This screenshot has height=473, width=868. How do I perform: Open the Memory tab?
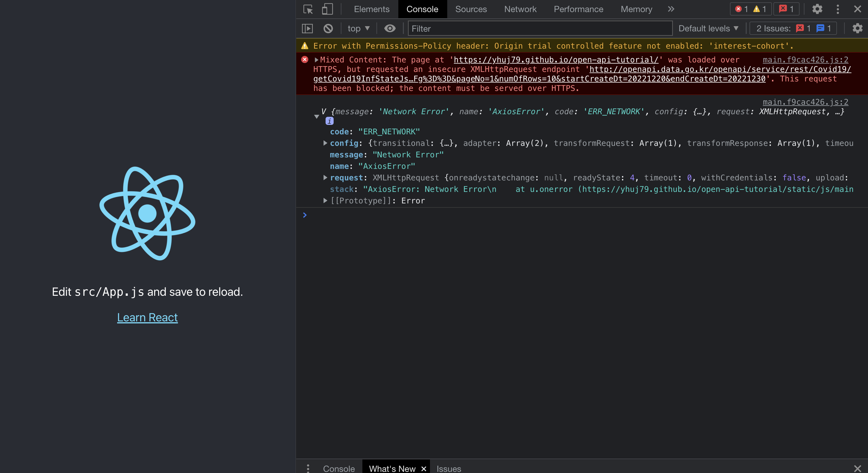(x=636, y=9)
